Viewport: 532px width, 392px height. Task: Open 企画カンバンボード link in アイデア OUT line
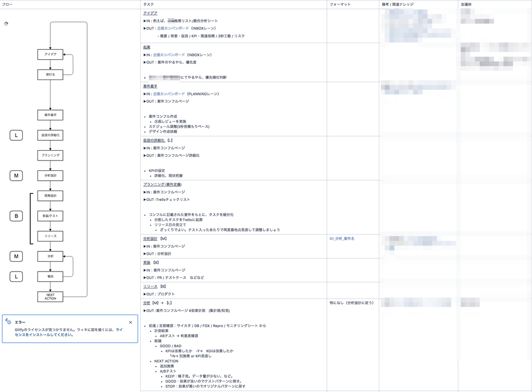pyautogui.click(x=172, y=28)
